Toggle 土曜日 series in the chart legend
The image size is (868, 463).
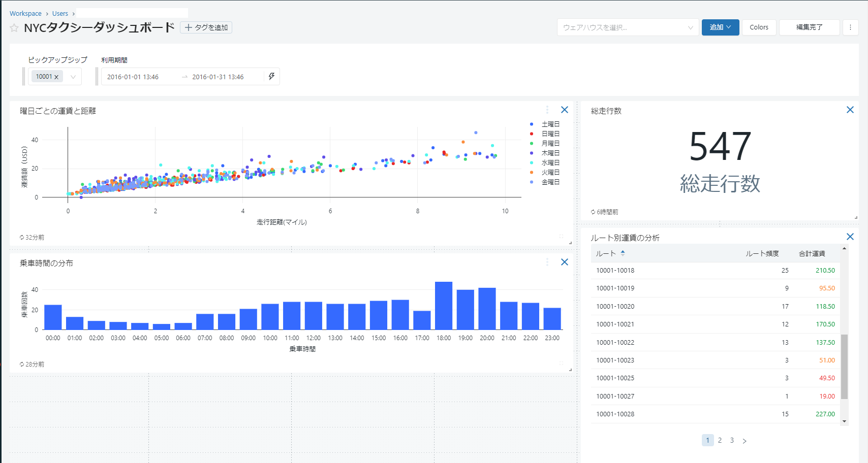click(550, 124)
